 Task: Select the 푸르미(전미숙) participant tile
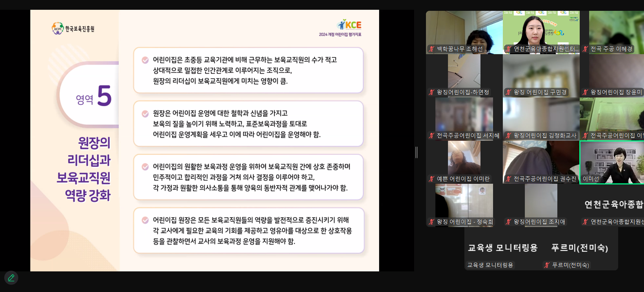click(580, 249)
